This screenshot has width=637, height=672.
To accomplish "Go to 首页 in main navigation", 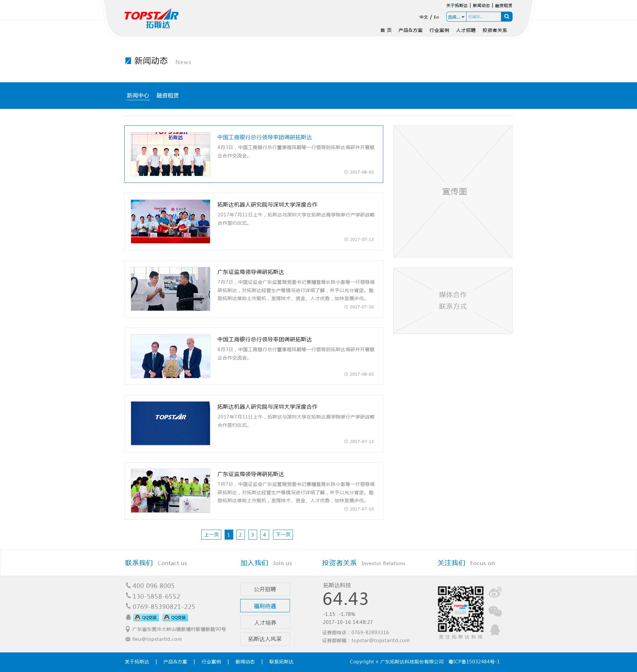I will (386, 30).
